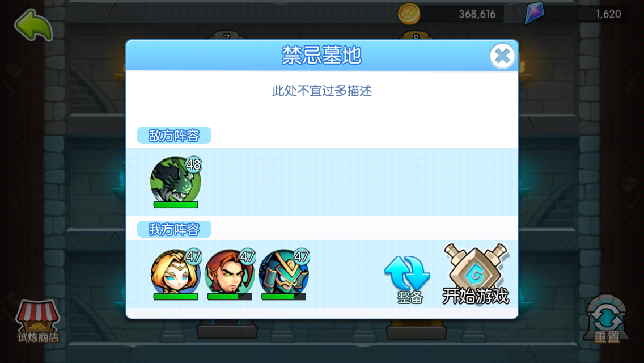Select the level 48 enemy portrait

(176, 180)
